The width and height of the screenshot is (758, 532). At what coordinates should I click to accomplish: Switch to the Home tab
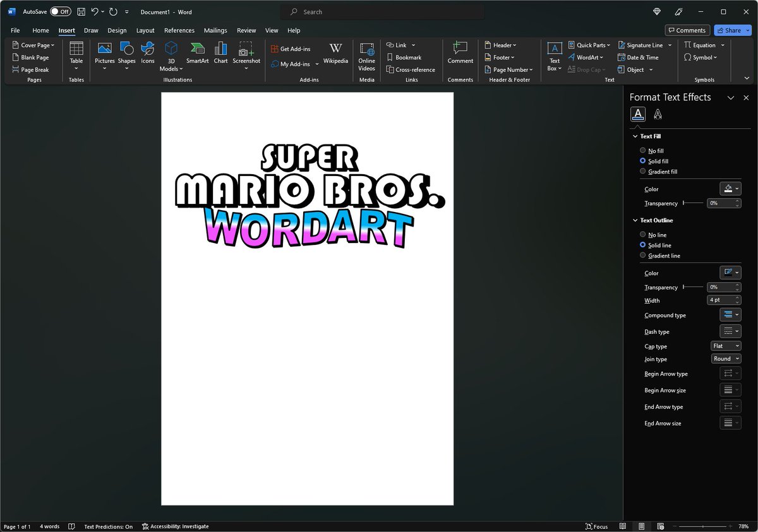(40, 30)
